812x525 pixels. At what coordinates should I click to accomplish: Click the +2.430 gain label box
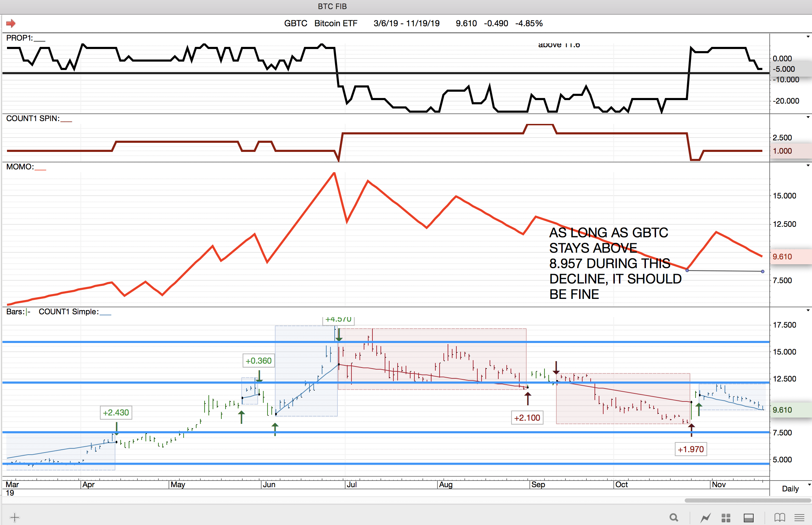[x=116, y=413]
